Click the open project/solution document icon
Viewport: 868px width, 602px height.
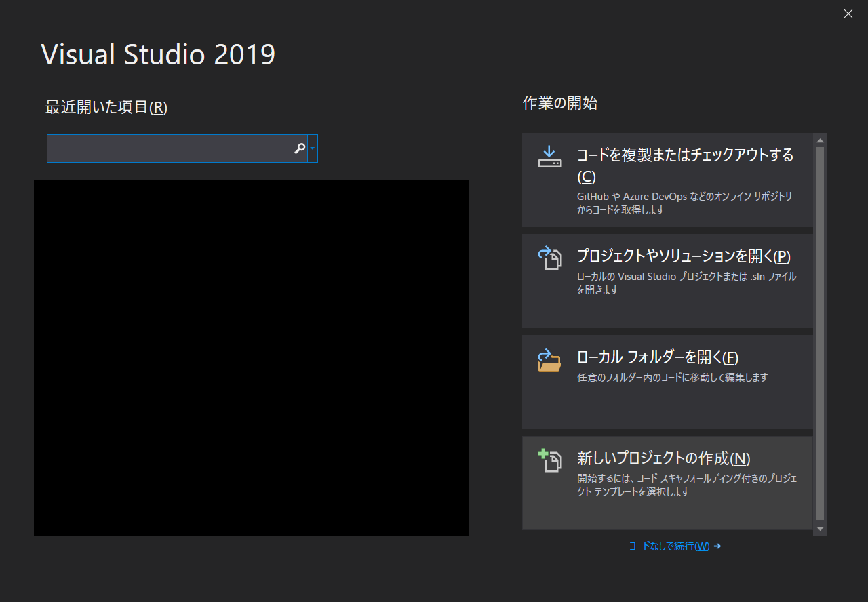(x=550, y=258)
